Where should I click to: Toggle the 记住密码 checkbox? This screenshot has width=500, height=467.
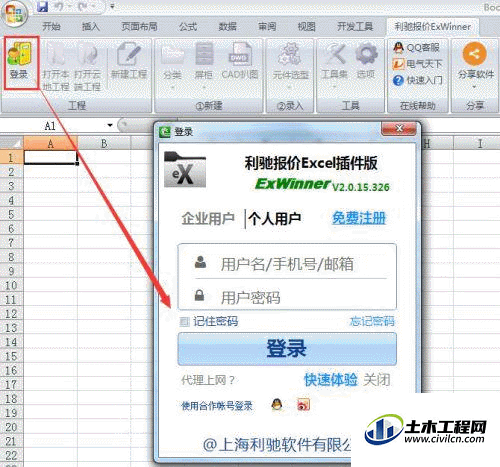[184, 322]
